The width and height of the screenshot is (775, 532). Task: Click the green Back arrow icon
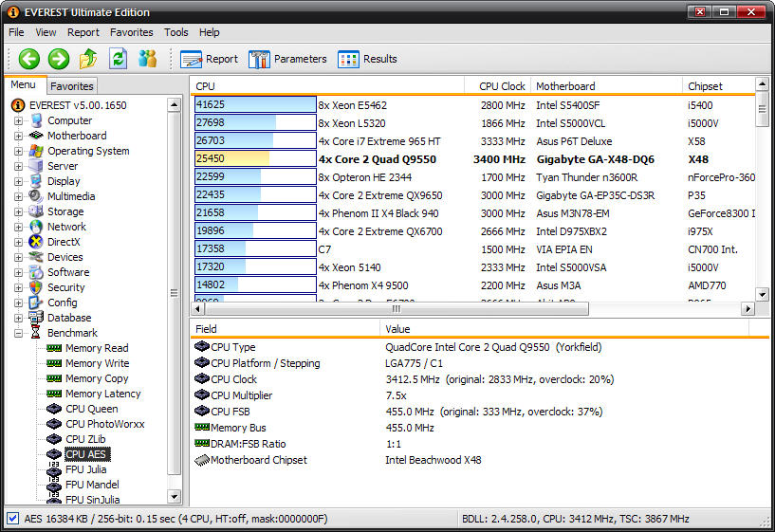point(29,59)
